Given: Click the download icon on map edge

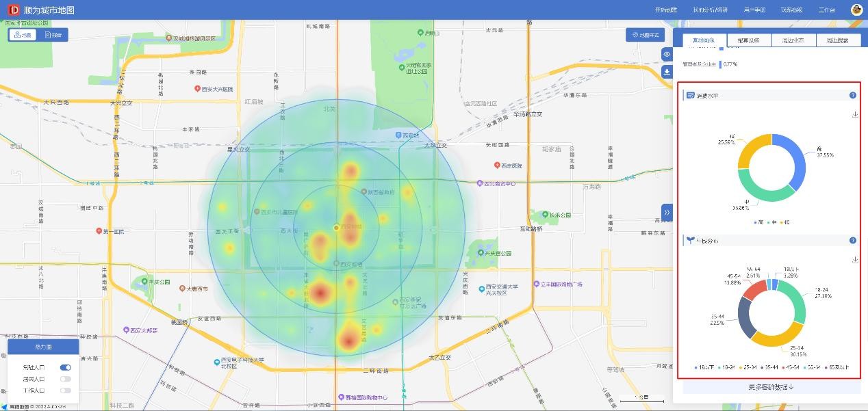Looking at the screenshot, I should (x=667, y=72).
